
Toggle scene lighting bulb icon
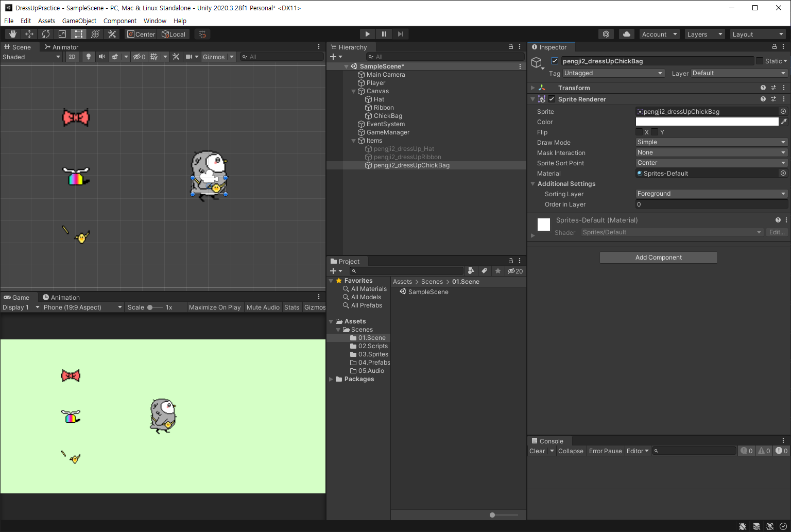(89, 57)
